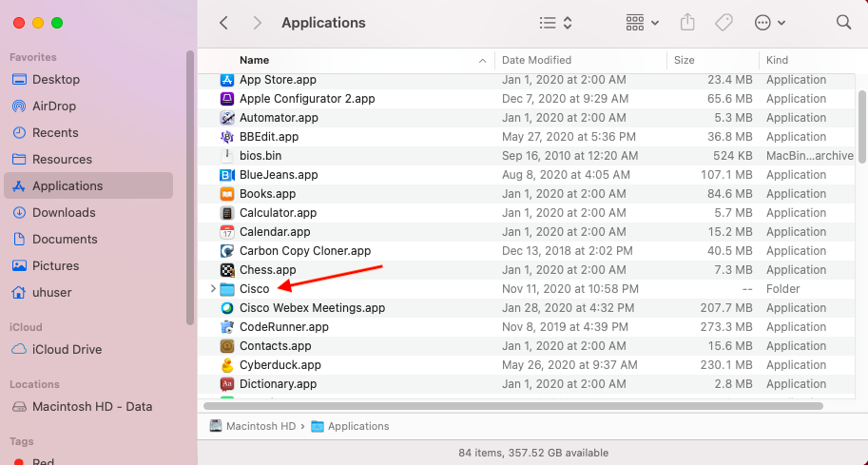Viewport: 868px width, 465px height.
Task: Click the date 'Nov 11, 2020 at 10:58 PM'
Action: click(570, 289)
